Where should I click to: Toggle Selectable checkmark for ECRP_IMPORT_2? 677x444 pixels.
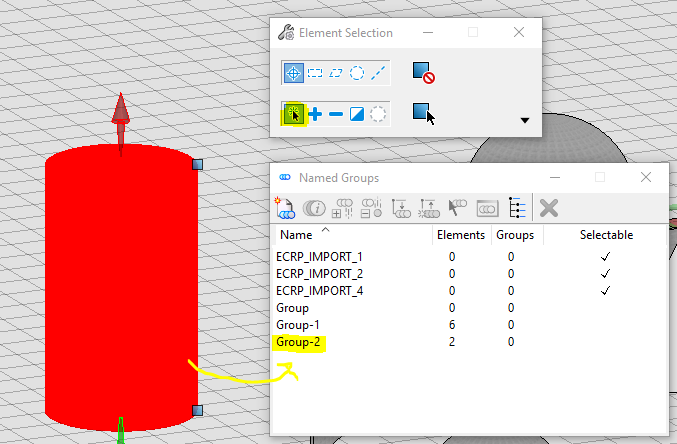605,274
